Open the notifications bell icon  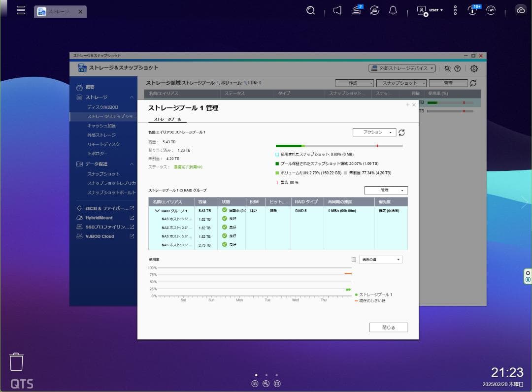point(392,10)
